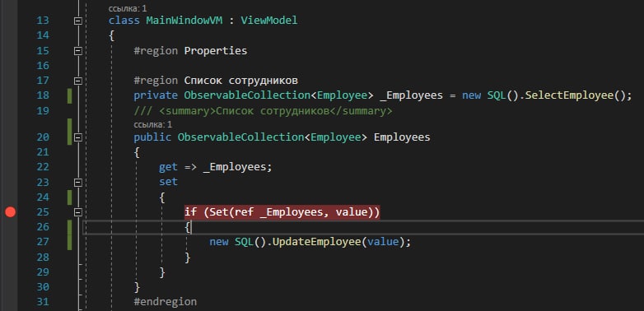Image resolution: width=644 pixels, height=311 pixels.
Task: Click the _Employees field name on line 18
Action: click(412, 95)
